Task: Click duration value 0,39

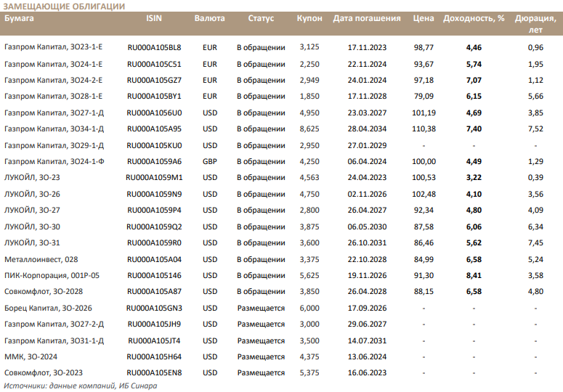Action: [535, 178]
